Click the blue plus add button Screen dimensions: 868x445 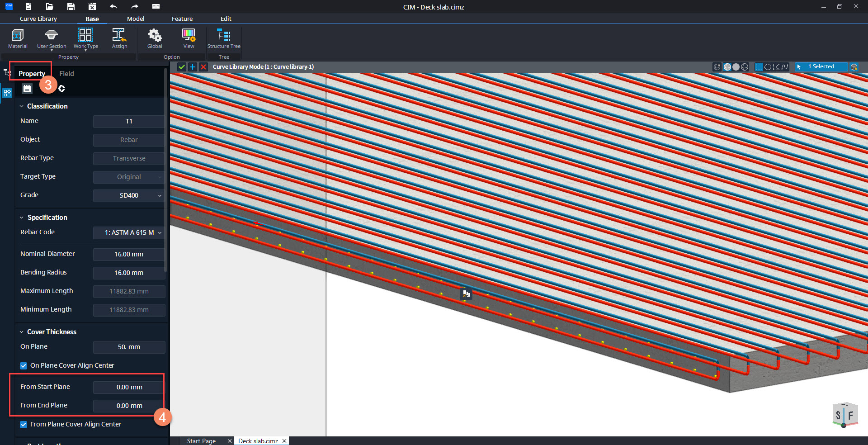[193, 67]
